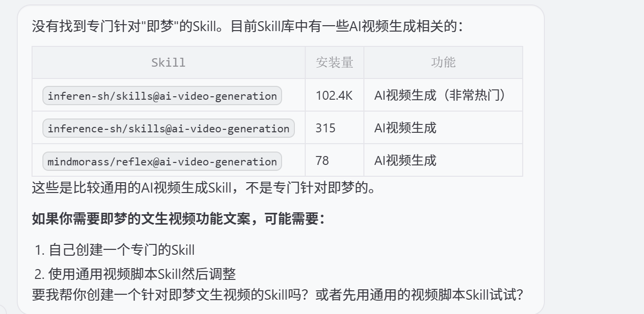Screen dimensions: 644x314
Task: Select the mindmorass/reflex@ai-video-generation code chip
Action: (x=162, y=161)
